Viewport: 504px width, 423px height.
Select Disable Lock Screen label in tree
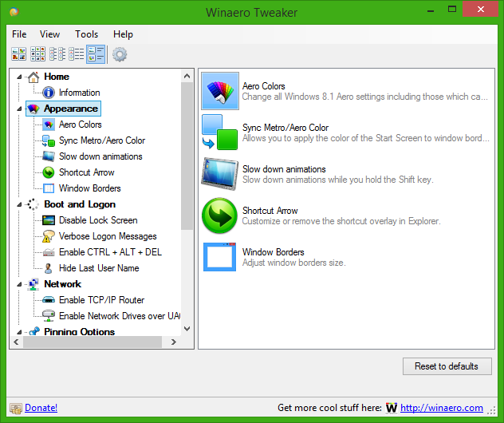98,220
